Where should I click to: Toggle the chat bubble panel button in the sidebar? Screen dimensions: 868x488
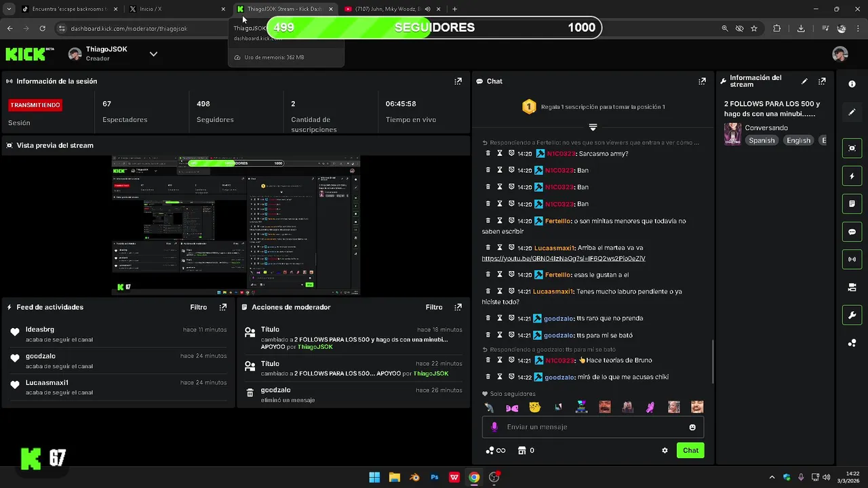[852, 232]
